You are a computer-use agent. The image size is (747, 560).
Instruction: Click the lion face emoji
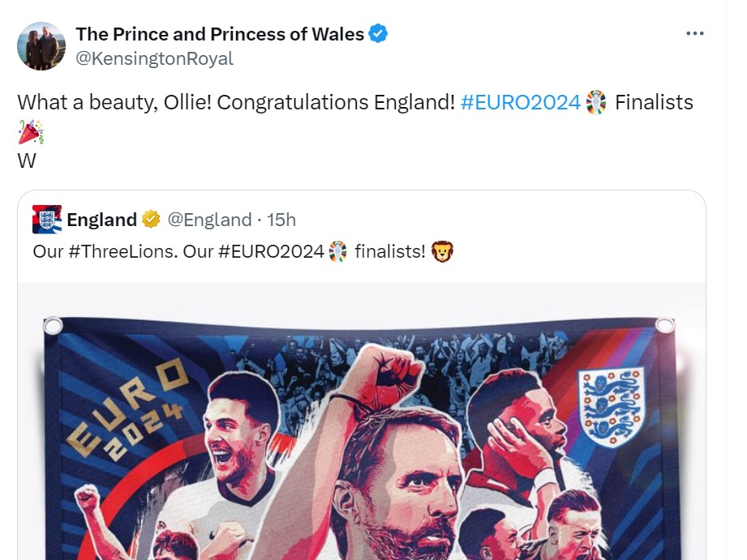(442, 251)
